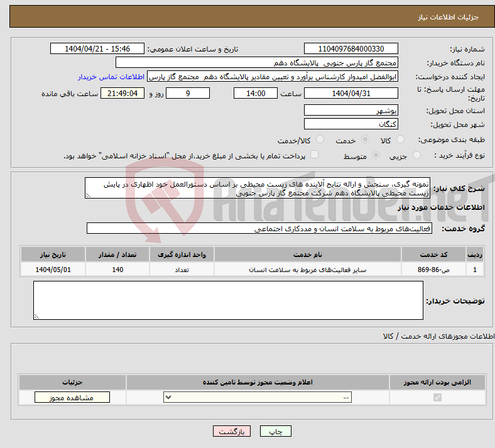Click the ردیف column header

475,254
